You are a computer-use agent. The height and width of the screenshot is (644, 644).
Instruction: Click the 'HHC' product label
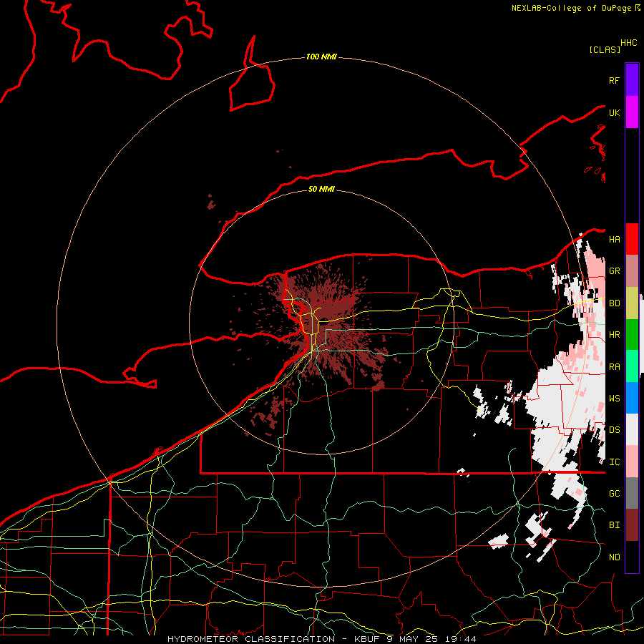(629, 43)
